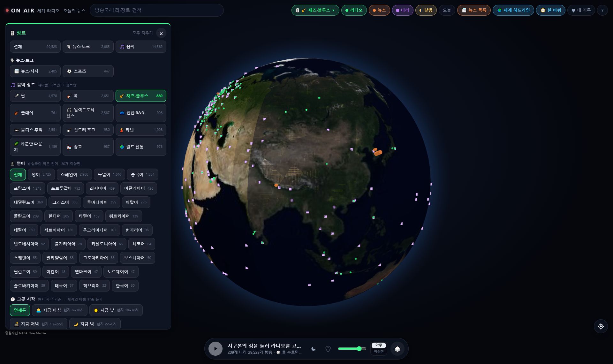Select the 뉴스·토크 genre tile with 2,663

(x=88, y=47)
